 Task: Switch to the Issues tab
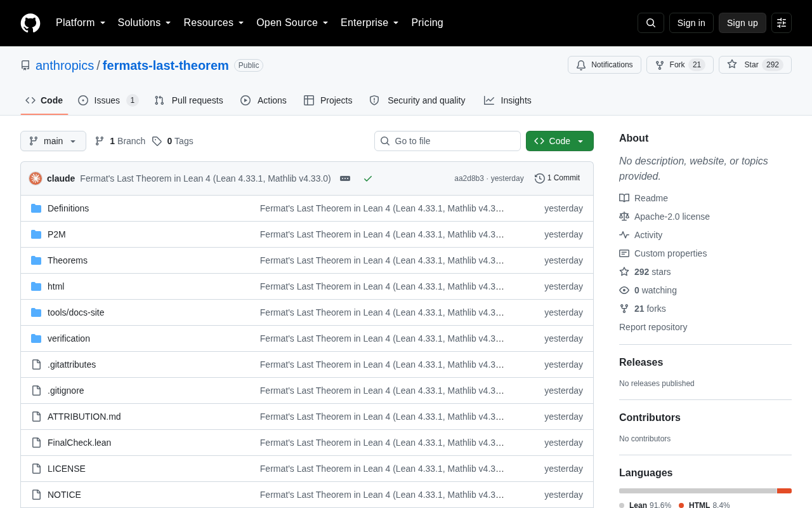coord(108,100)
